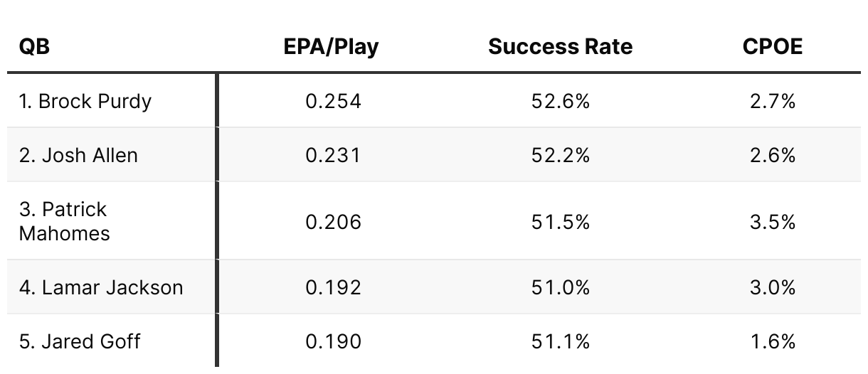Click the Success Rate column header
Screen dimensions: 868x374
(560, 47)
